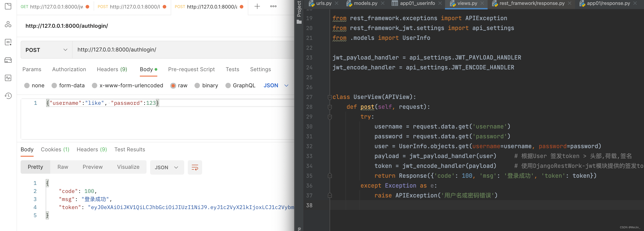Open the rest_framework/response.py editor tab
Screen dimensions: 644x231
coord(532,3)
